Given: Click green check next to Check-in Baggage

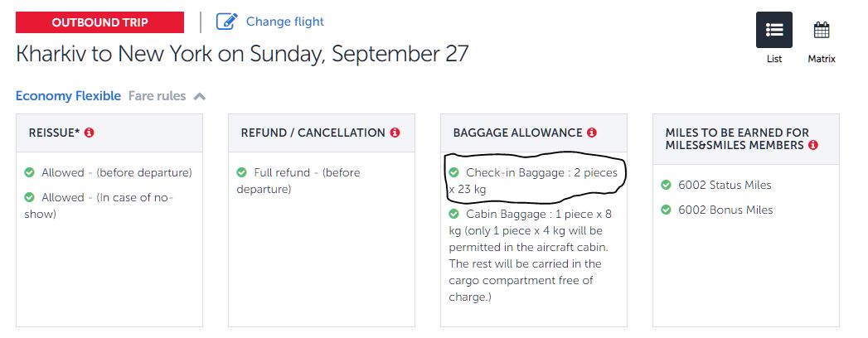Looking at the screenshot, I should [x=453, y=172].
